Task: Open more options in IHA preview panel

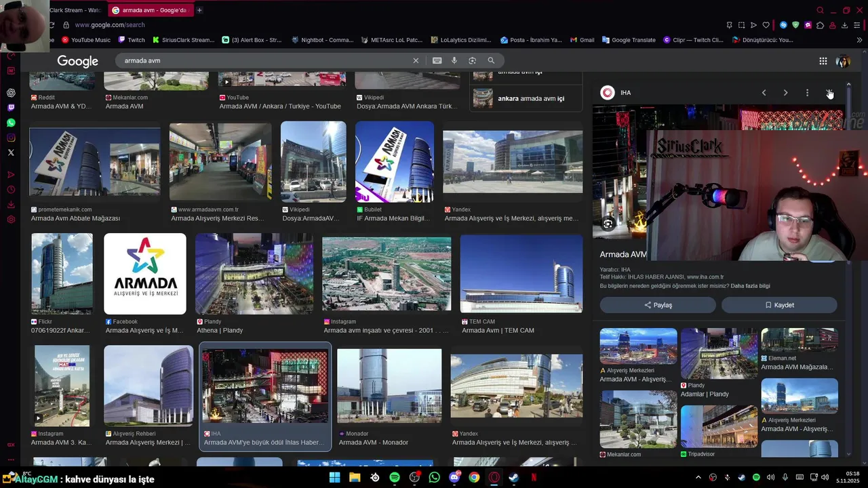Action: [x=807, y=93]
